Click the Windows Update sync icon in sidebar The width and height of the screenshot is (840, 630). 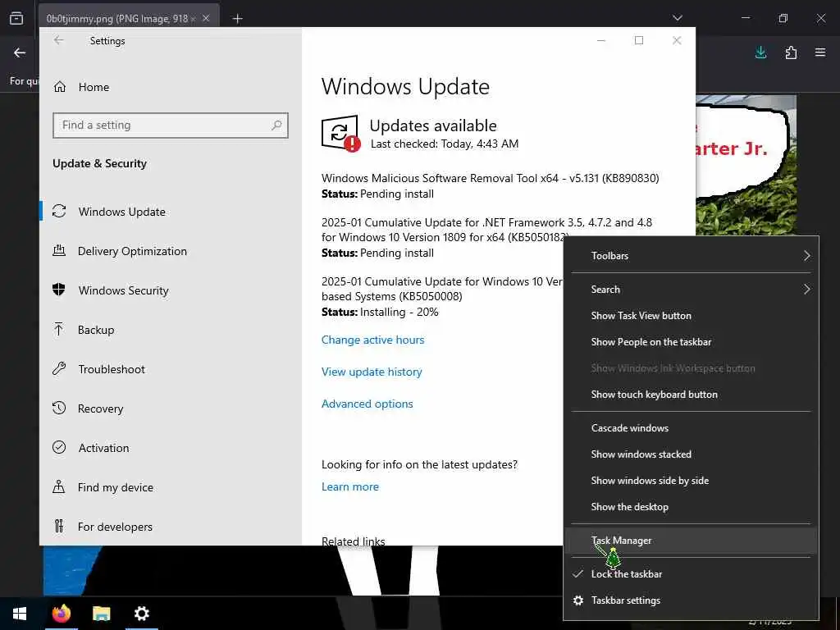(x=59, y=211)
